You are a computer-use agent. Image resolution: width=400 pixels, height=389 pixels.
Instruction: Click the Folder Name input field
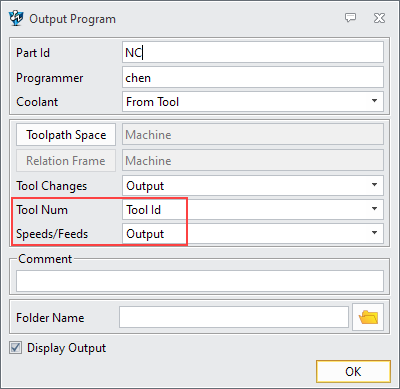click(x=234, y=317)
